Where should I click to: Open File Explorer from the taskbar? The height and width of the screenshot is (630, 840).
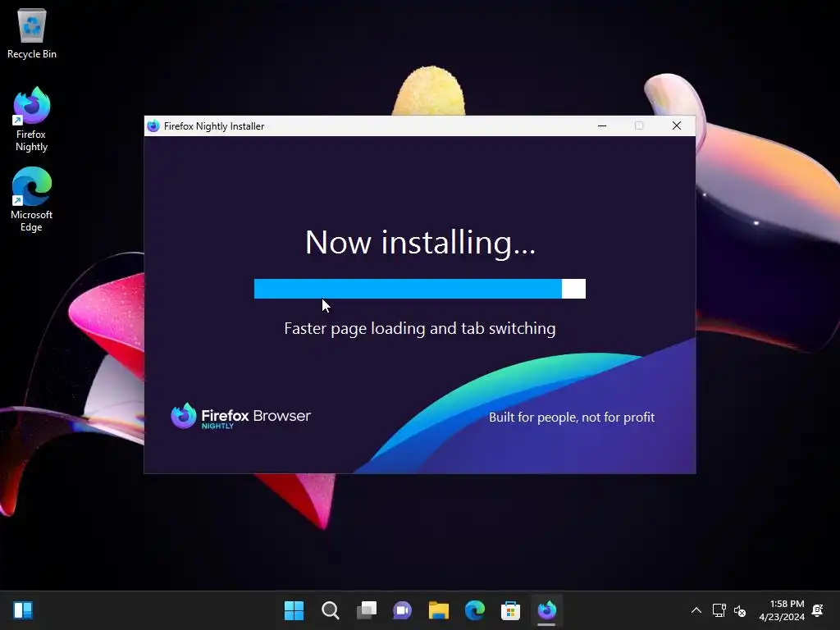(438, 610)
